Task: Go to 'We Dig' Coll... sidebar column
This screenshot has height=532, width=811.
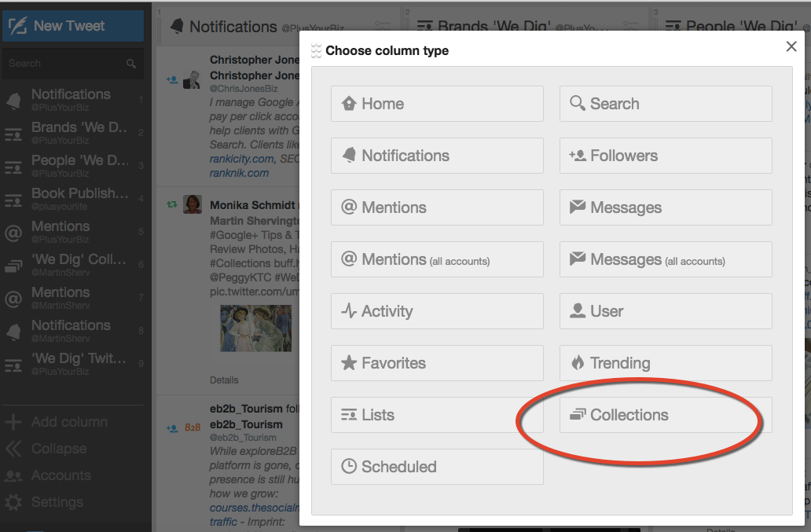Action: [x=73, y=265]
